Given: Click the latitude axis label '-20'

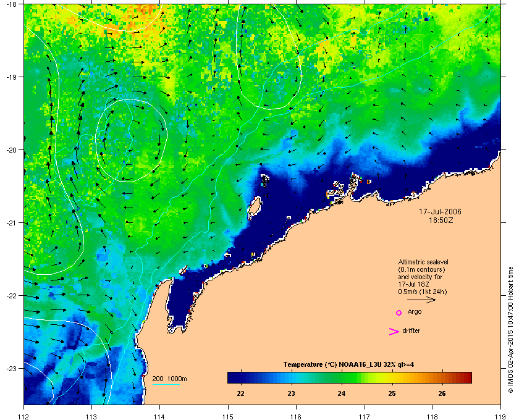Looking at the screenshot, I should 11,149.
